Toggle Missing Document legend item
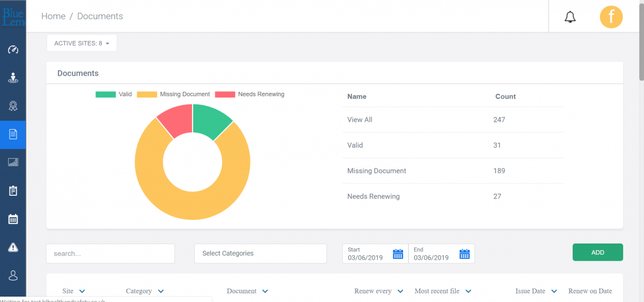This screenshot has width=644, height=302. click(x=173, y=94)
